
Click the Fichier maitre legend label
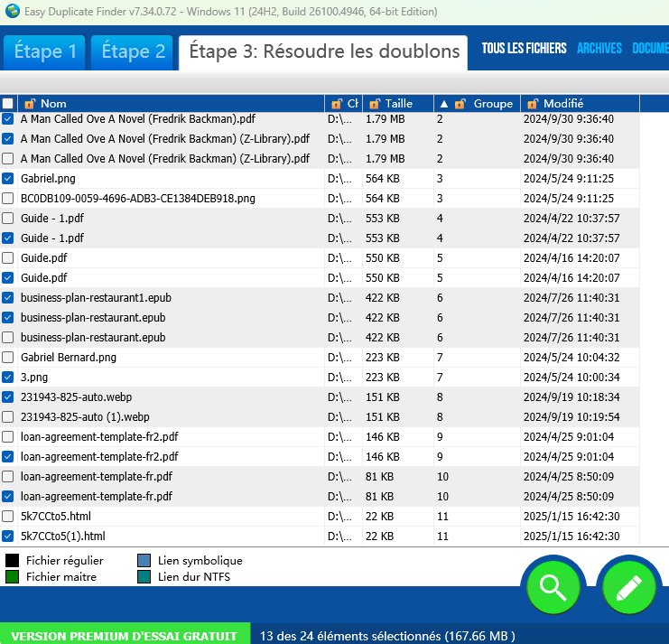click(61, 577)
